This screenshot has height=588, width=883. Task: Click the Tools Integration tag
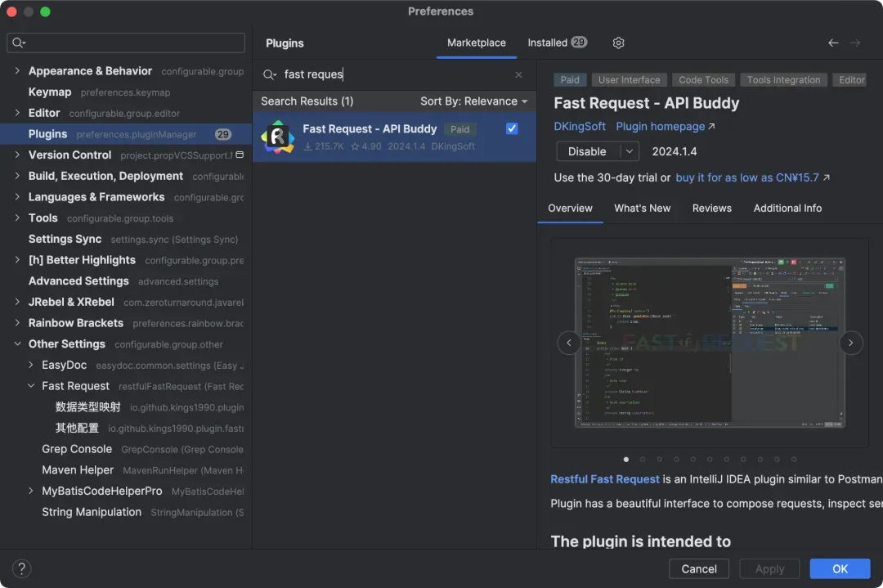[783, 80]
